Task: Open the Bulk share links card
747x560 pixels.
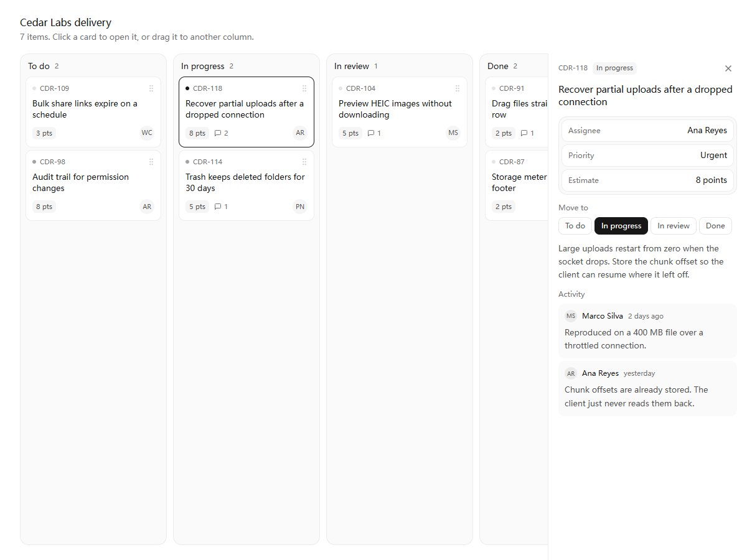Action: [93, 112]
